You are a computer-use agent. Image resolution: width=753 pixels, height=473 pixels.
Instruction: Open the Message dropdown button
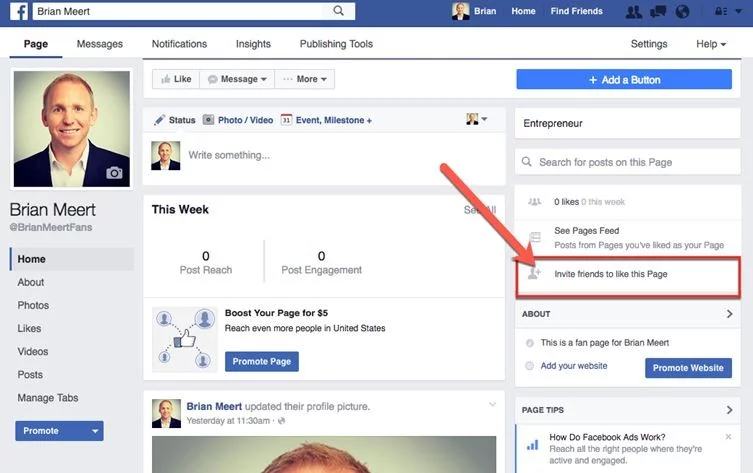pos(238,79)
